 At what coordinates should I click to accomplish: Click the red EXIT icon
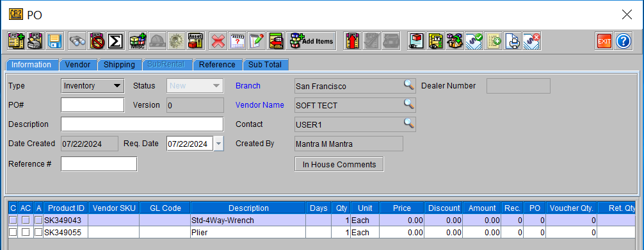coord(604,41)
